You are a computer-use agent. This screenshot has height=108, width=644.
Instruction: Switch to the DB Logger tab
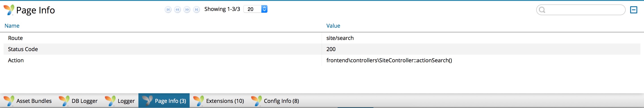(x=78, y=101)
